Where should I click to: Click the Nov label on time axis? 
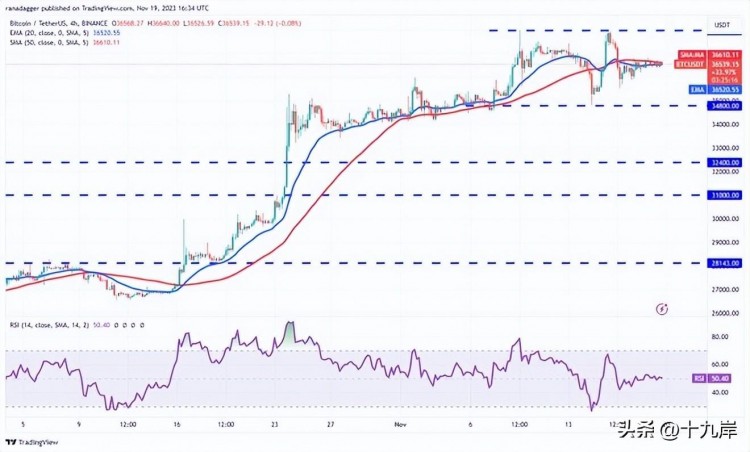click(x=400, y=424)
